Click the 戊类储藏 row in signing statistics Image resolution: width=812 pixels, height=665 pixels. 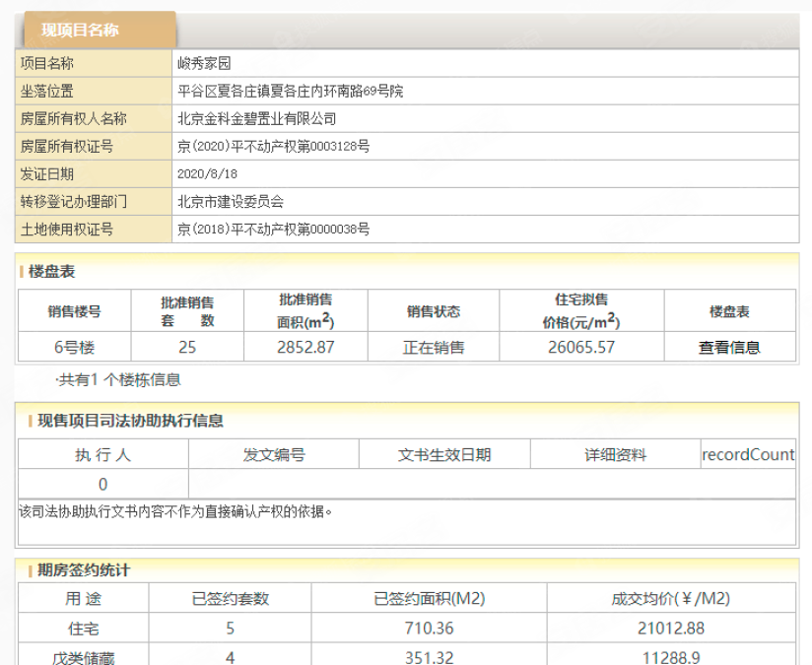(83, 657)
